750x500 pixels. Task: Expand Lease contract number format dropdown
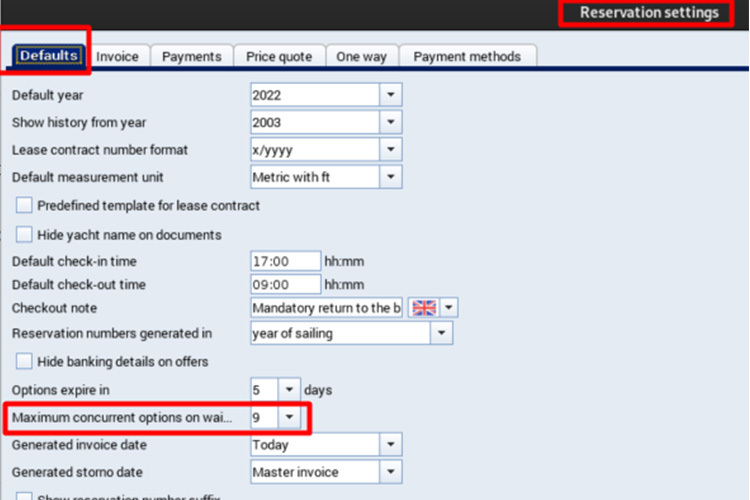tap(390, 150)
